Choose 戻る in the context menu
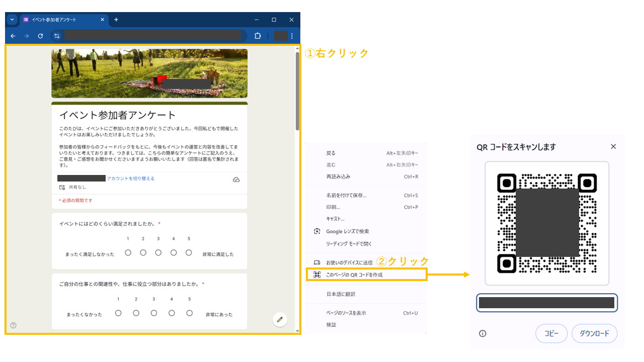 366,153
